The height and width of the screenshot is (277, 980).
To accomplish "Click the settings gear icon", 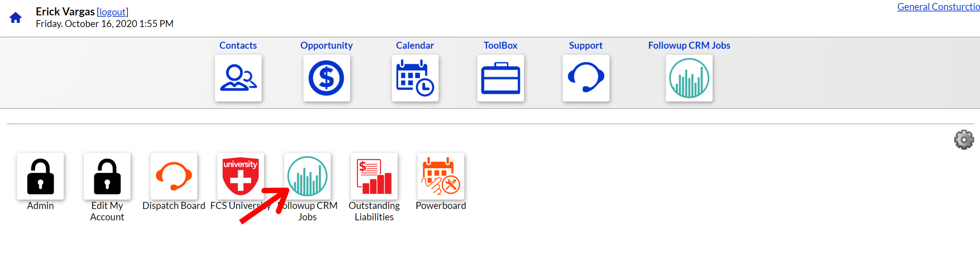I will [964, 140].
